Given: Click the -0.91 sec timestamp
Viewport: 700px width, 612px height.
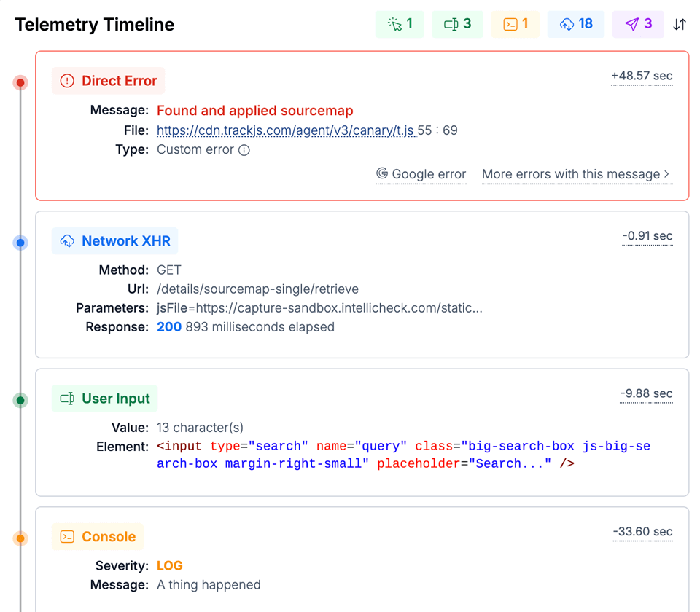Looking at the screenshot, I should pos(647,236).
